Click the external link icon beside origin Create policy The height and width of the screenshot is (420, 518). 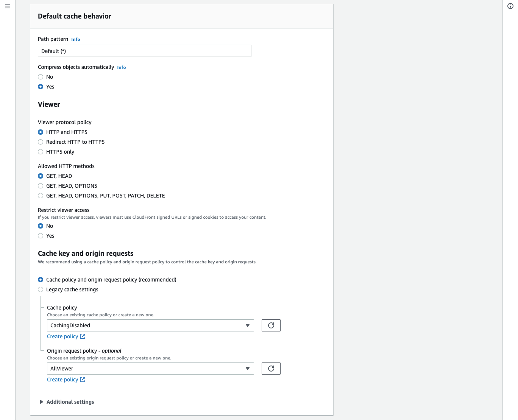(83, 379)
